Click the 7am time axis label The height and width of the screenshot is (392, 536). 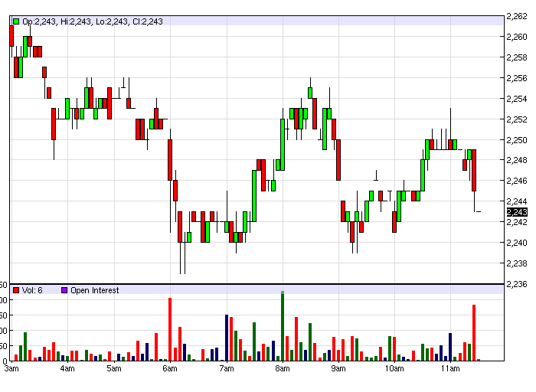pyautogui.click(x=227, y=368)
